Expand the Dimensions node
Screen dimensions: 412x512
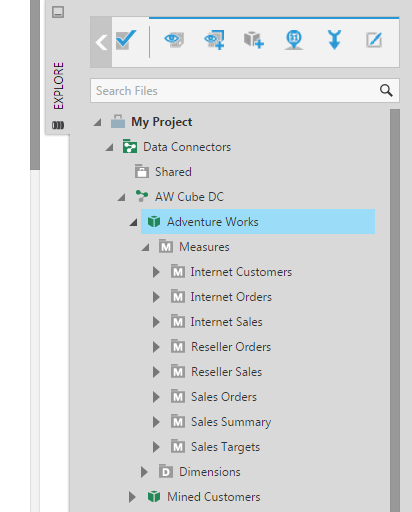point(144,472)
